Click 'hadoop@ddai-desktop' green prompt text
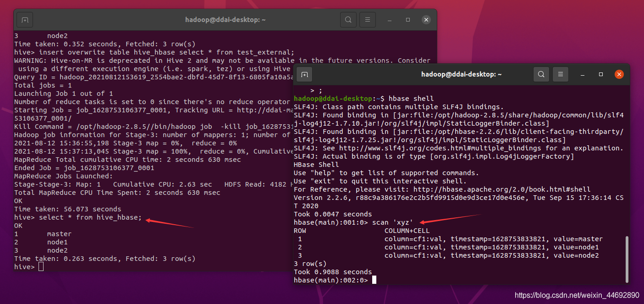Image resolution: width=644 pixels, height=304 pixels. click(x=334, y=99)
